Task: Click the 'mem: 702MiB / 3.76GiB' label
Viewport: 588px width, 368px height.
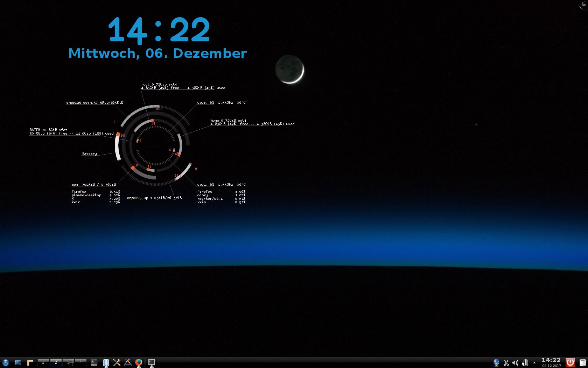Action: tap(94, 185)
